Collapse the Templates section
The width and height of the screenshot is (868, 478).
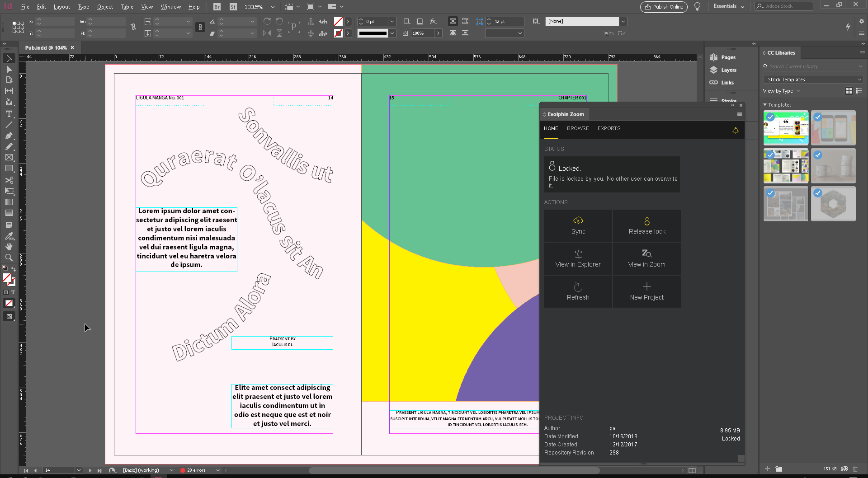pyautogui.click(x=765, y=105)
